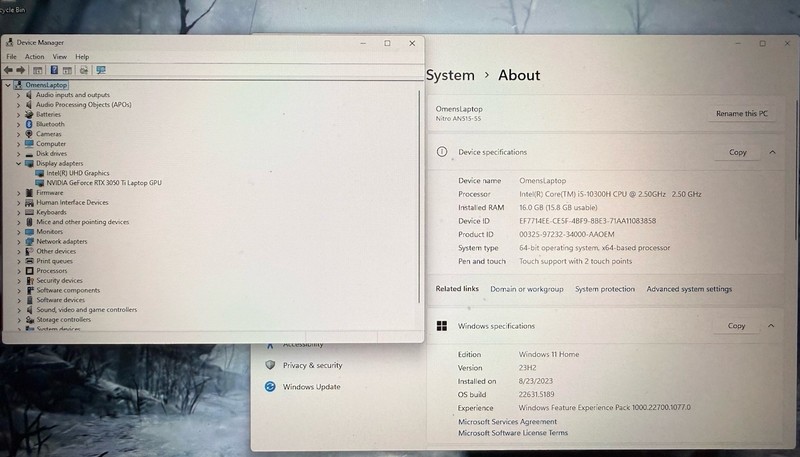Screen dimensions: 800x457
Task: Click the OS build value 22631.5189
Action: pos(536,394)
